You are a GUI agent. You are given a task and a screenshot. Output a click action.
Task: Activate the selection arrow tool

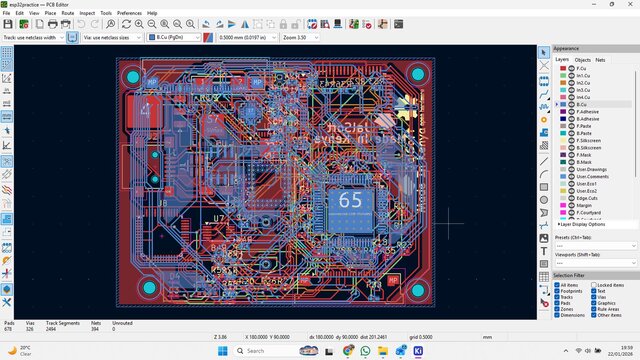[x=544, y=53]
